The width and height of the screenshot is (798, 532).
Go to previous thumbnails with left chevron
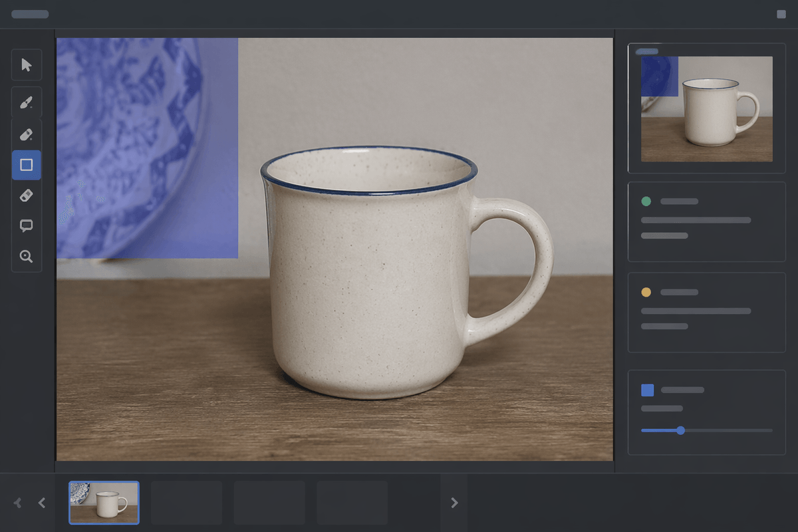(x=42, y=503)
